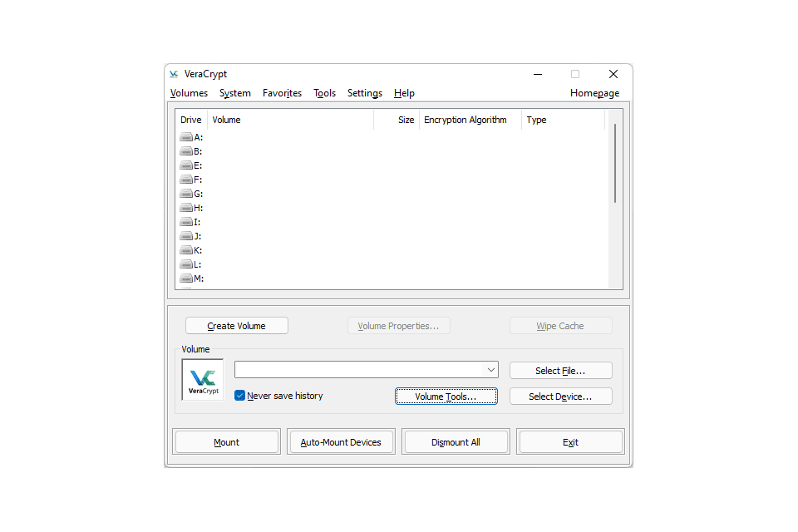Open the Favorites menu
This screenshot has width=798, height=532.
tap(282, 93)
